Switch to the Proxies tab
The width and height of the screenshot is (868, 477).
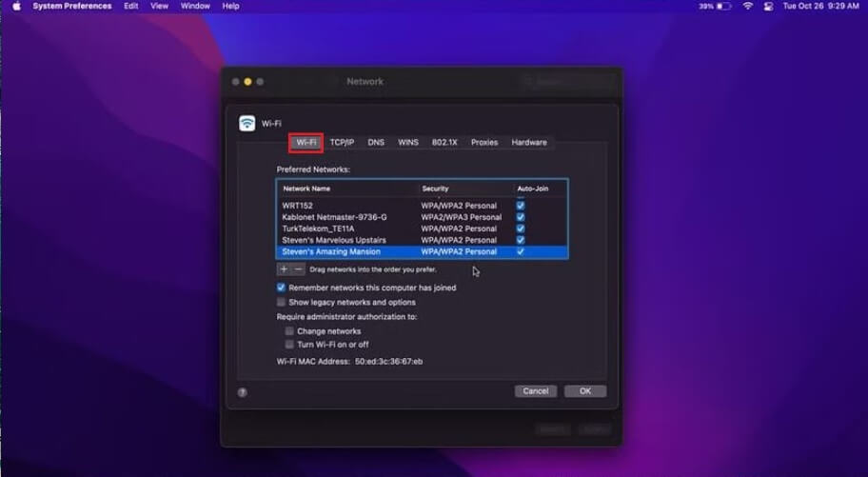pos(484,143)
